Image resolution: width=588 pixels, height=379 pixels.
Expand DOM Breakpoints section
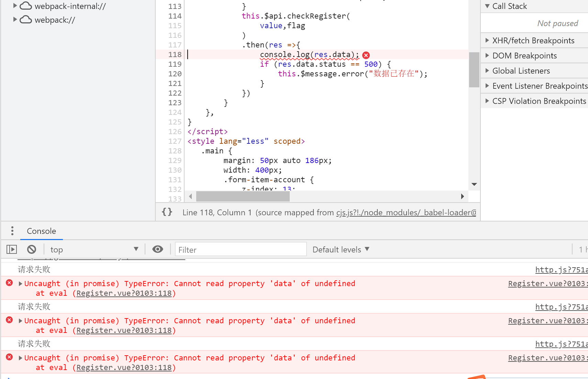point(487,55)
